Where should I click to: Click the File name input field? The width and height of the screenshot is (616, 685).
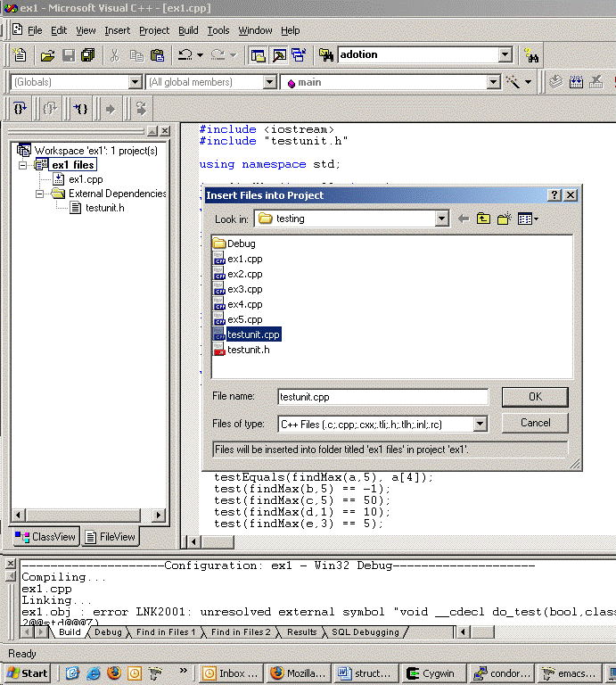(x=382, y=397)
